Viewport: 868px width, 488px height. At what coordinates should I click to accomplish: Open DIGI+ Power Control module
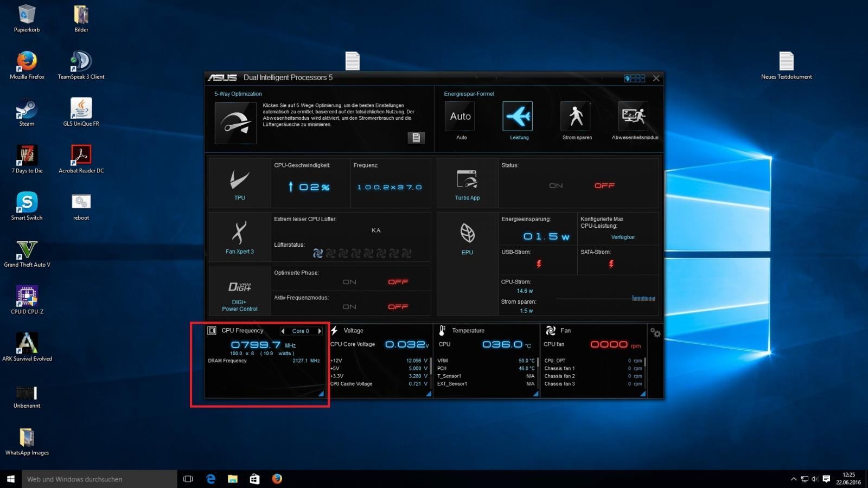239,291
